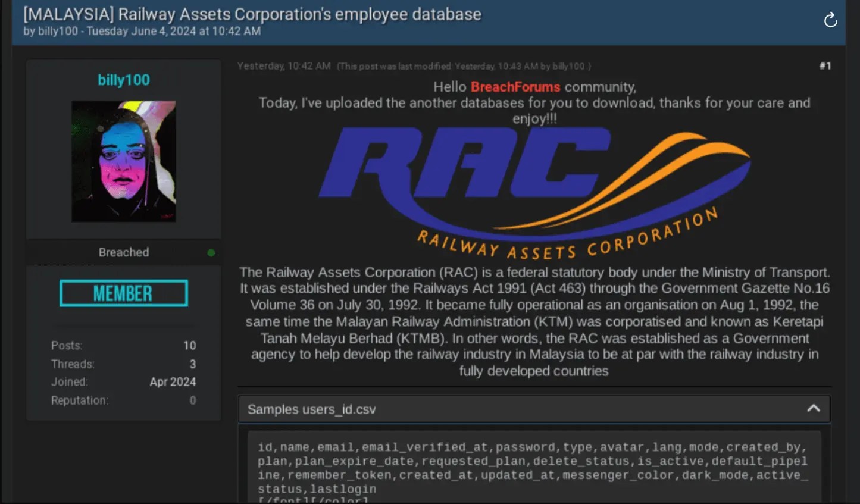
Task: Expand the user reputation details
Action: click(x=192, y=400)
